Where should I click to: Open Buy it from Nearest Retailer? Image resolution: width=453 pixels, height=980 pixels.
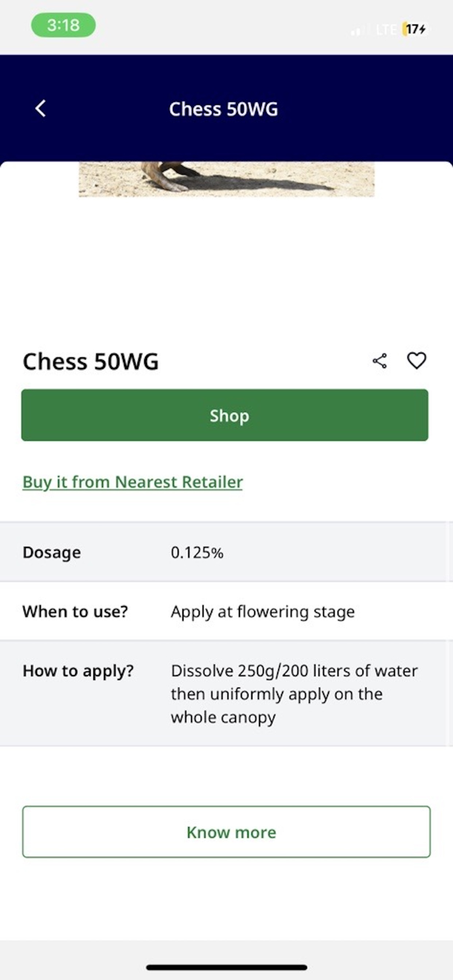pos(132,482)
